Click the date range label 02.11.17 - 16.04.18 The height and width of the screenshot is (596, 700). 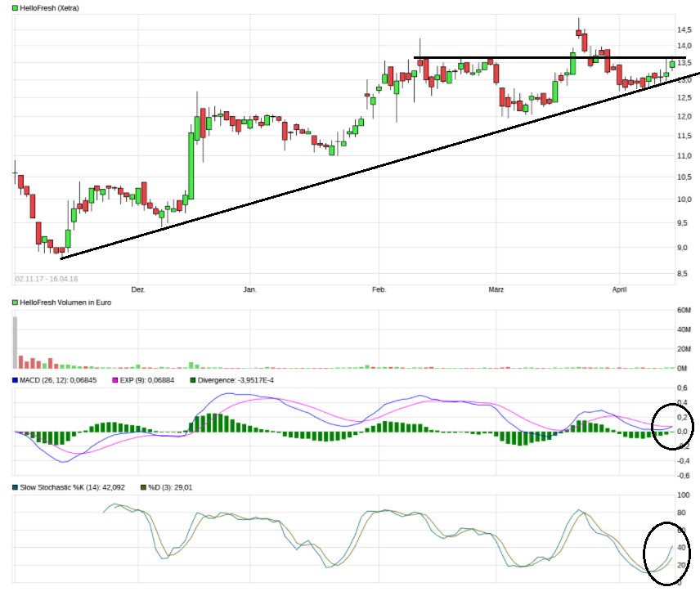click(x=46, y=278)
